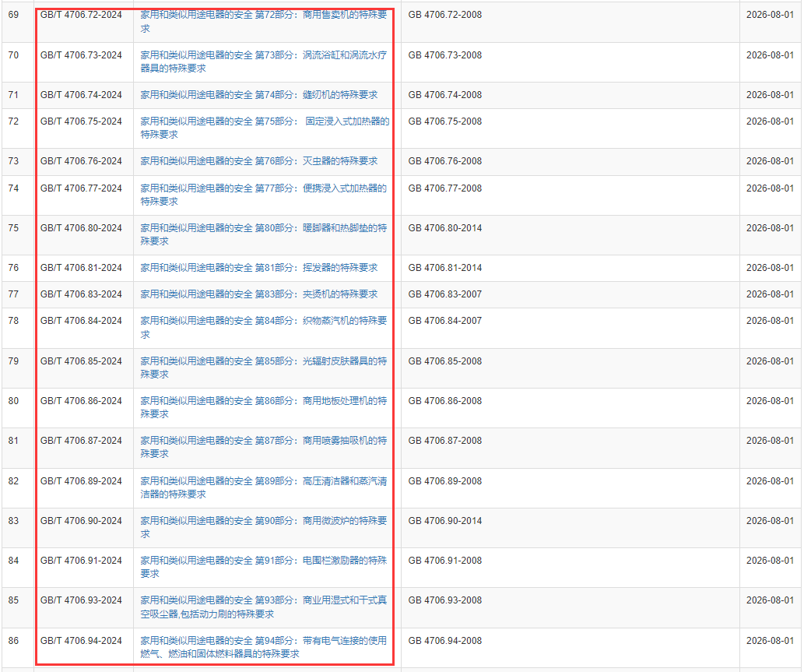Image resolution: width=804 pixels, height=672 pixels.
Task: Open the 第72部分 商用售卖机 standard link
Action: point(263,15)
